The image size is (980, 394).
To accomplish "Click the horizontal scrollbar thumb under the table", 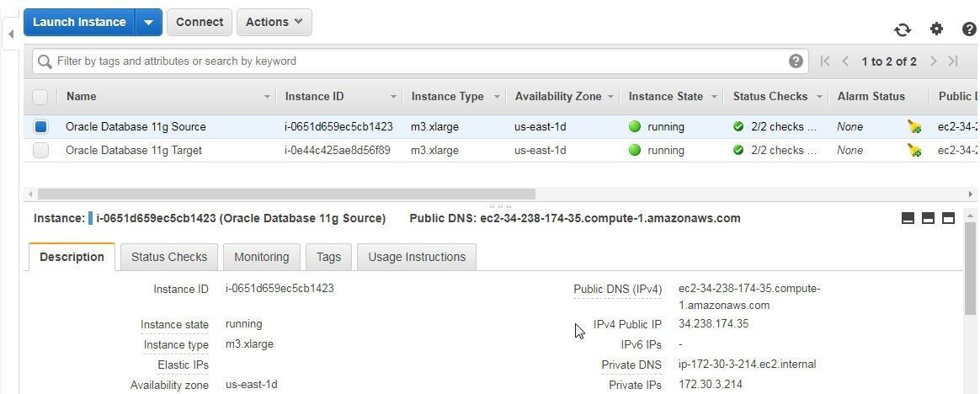I will click(286, 194).
